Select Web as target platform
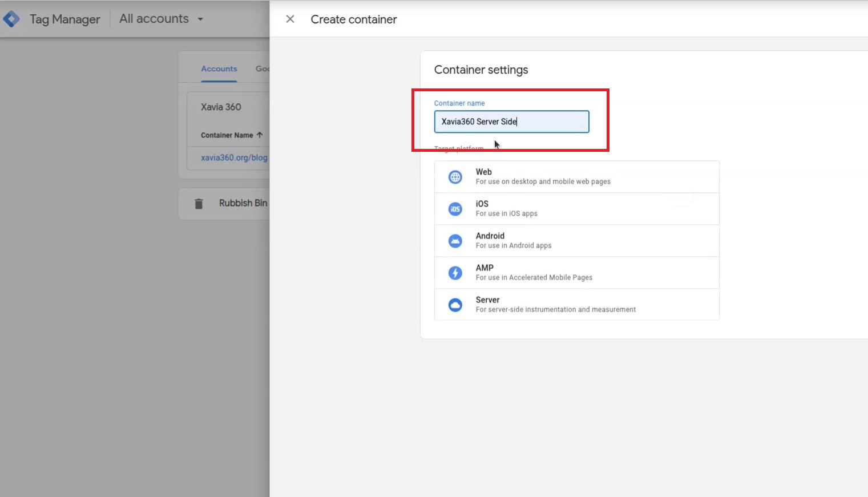This screenshot has width=868, height=497. [576, 177]
